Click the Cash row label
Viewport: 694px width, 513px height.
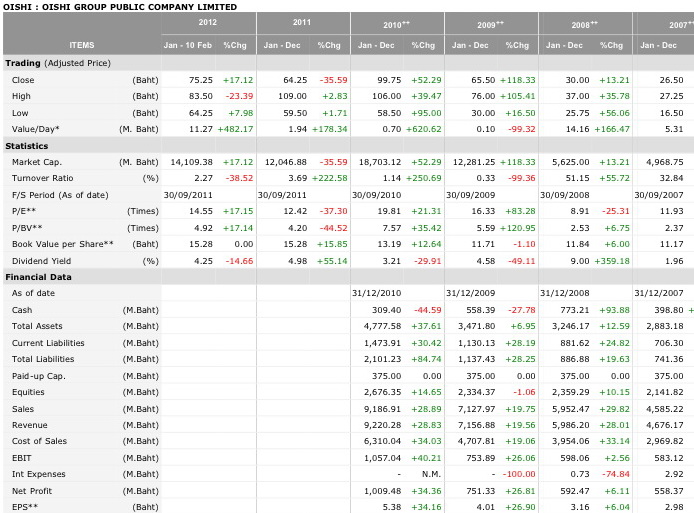[22, 310]
